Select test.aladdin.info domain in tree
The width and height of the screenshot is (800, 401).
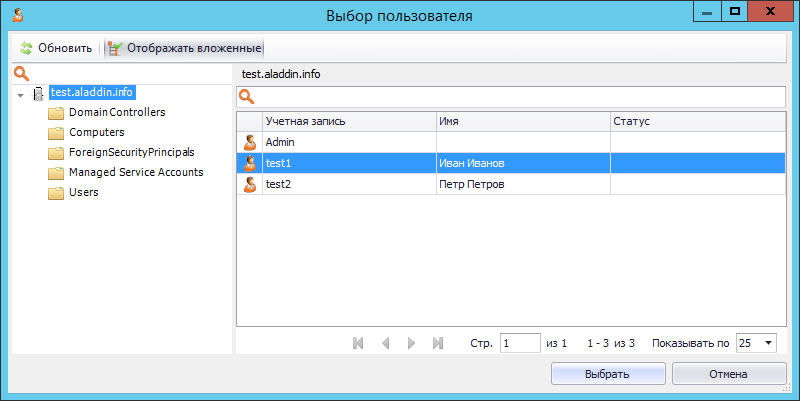(x=92, y=92)
